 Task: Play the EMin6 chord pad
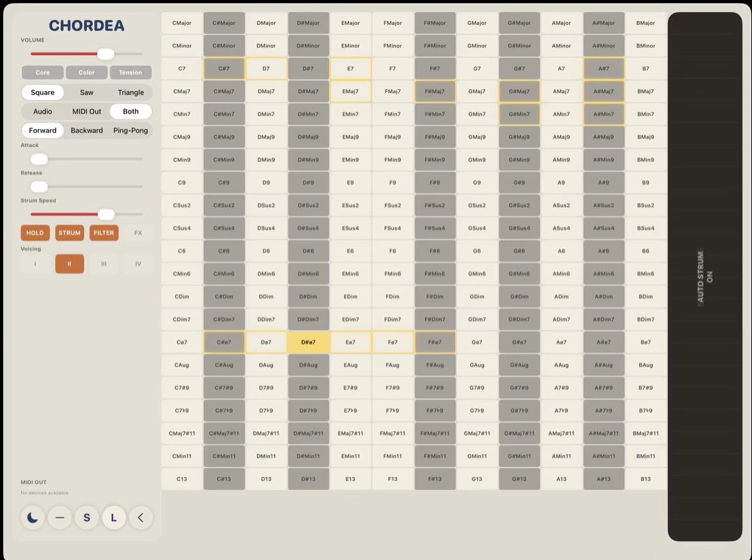coord(350,274)
